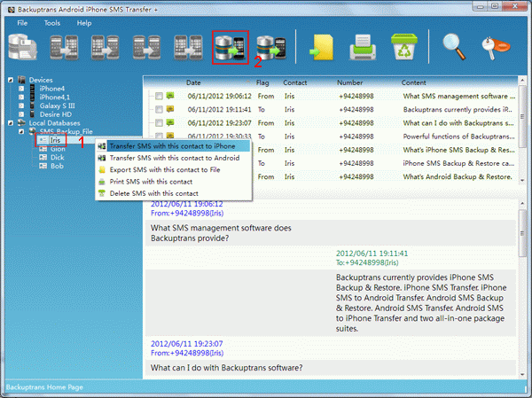Collapse the Devices tree node
Viewport: 532px width, 398px height.
tap(11, 80)
